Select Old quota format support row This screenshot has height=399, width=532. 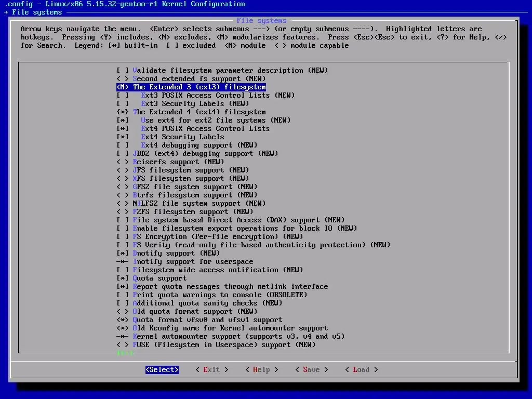pos(187,312)
